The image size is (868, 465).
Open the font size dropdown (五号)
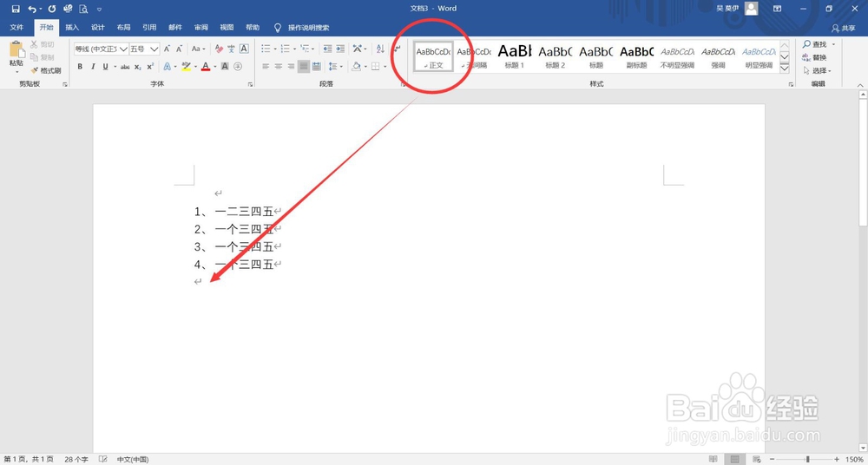click(155, 49)
